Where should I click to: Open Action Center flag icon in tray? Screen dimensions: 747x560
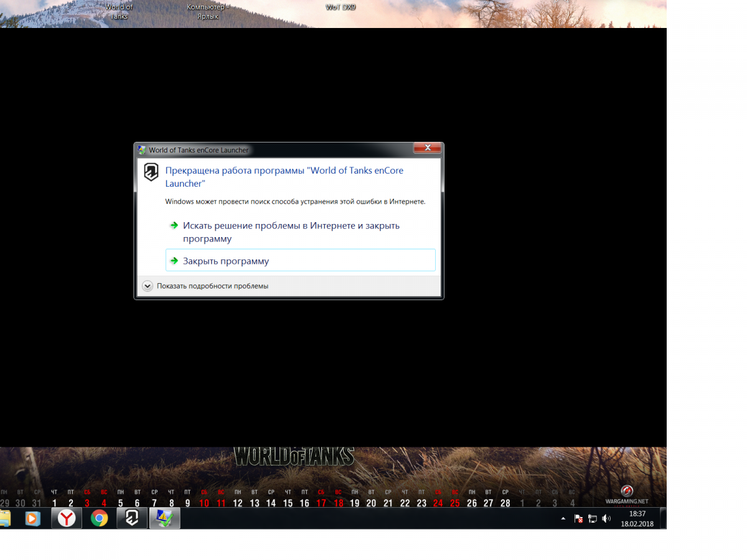coord(578,518)
